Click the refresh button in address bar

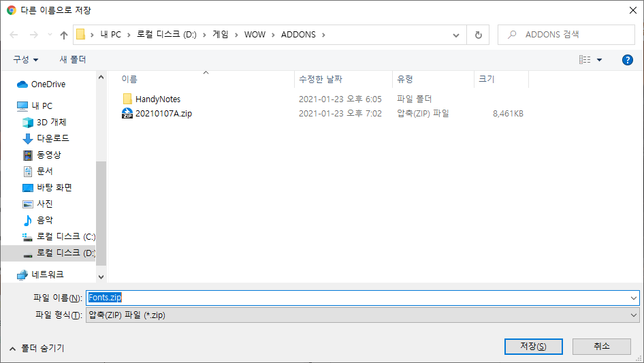point(479,35)
